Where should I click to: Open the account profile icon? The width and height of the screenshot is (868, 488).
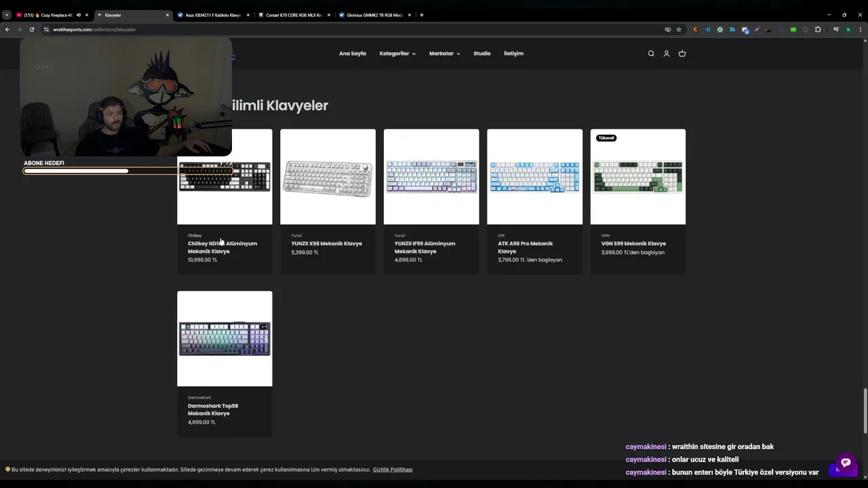coord(667,54)
